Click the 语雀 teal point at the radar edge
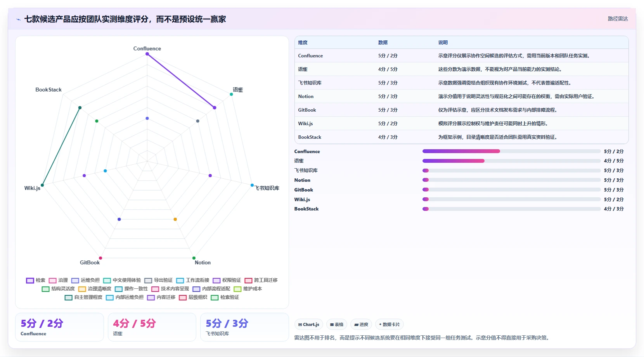Screen dimensions: 644x357 coord(232,94)
